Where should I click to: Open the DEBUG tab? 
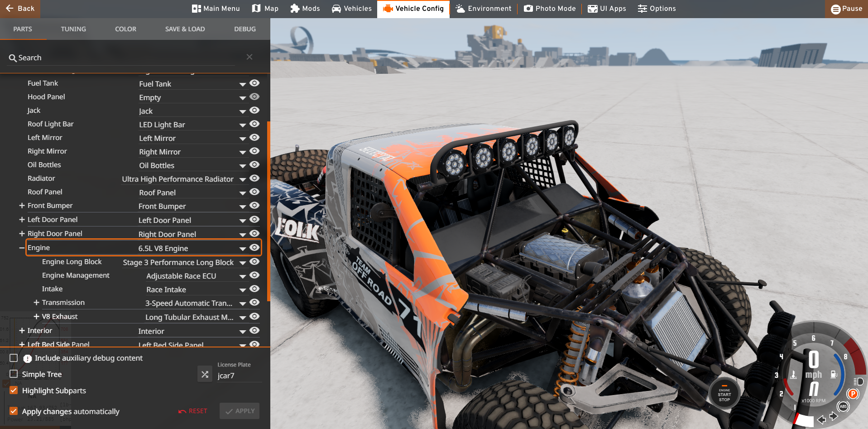coord(245,29)
